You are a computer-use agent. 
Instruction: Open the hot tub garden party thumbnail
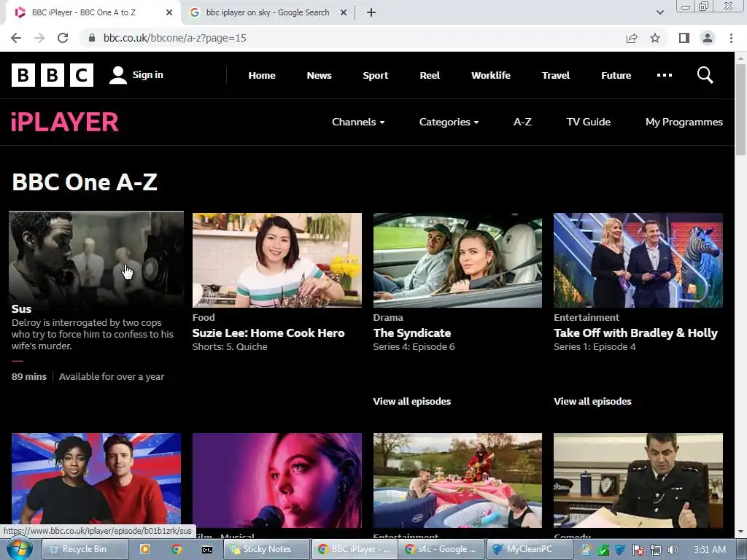[457, 480]
